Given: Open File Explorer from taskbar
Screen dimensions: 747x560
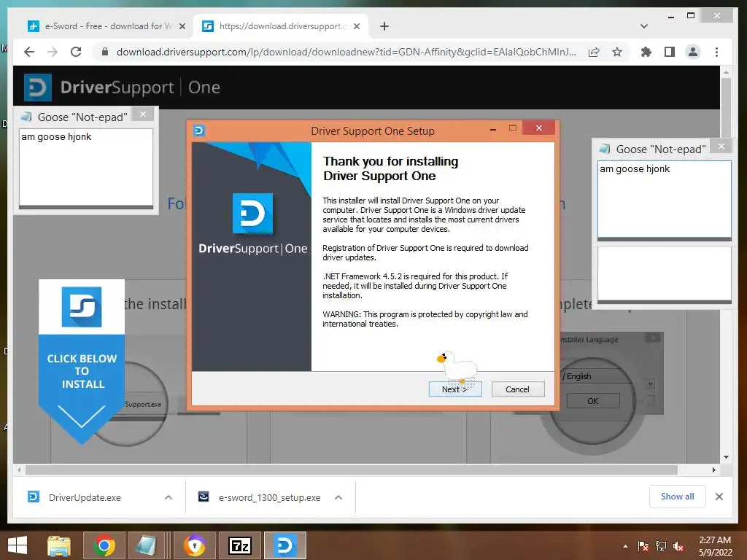Looking at the screenshot, I should tap(59, 545).
